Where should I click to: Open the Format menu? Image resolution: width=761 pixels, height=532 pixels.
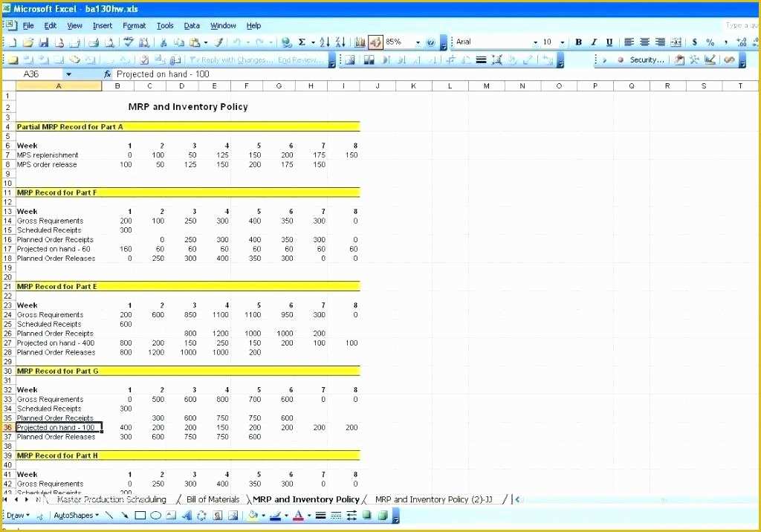[x=134, y=26]
